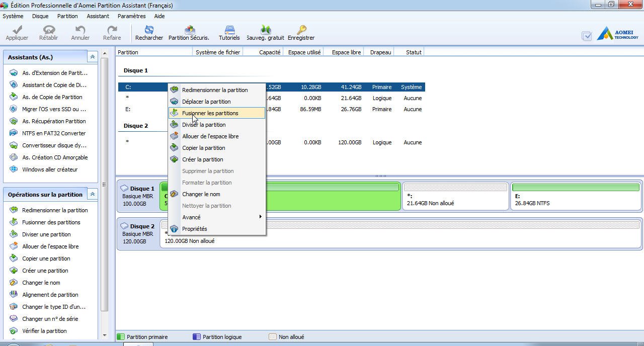Click sidebar Créer une partition icon
The image size is (644, 346).
pyautogui.click(x=14, y=271)
